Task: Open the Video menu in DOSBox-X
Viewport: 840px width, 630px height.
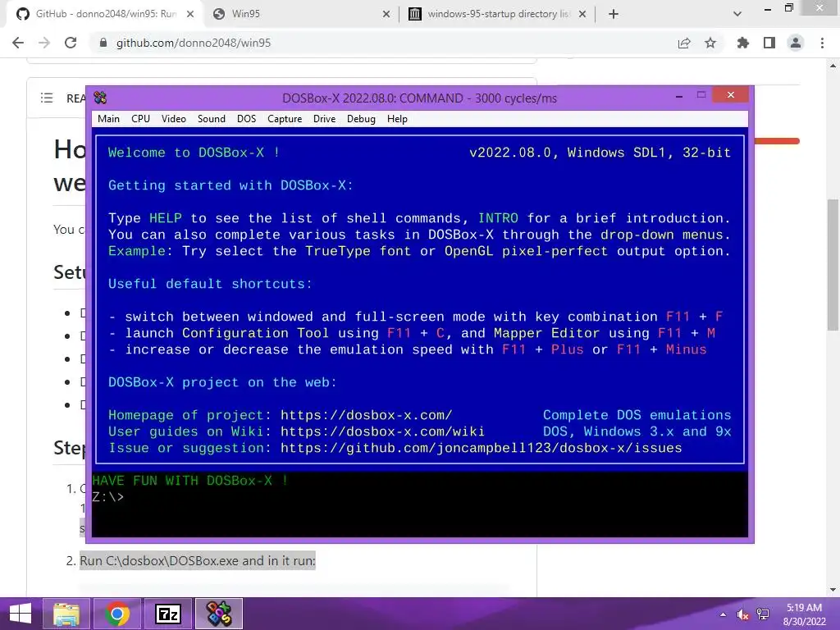Action: tap(174, 119)
